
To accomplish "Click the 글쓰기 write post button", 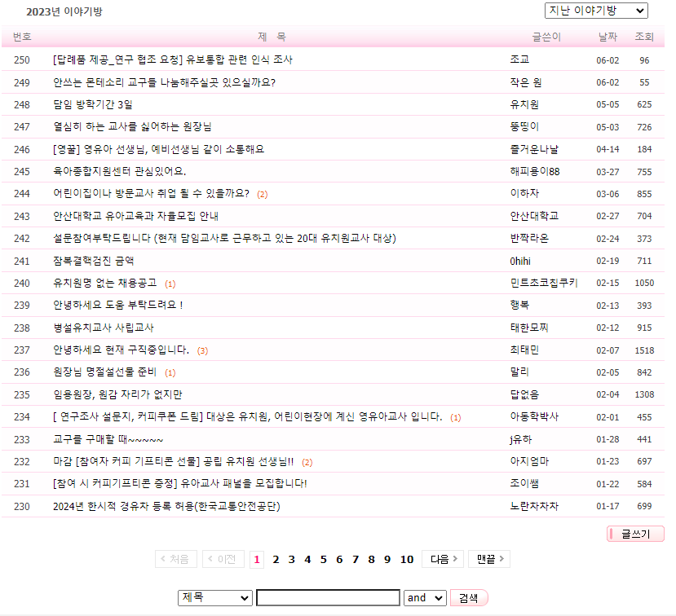I will (635, 534).
